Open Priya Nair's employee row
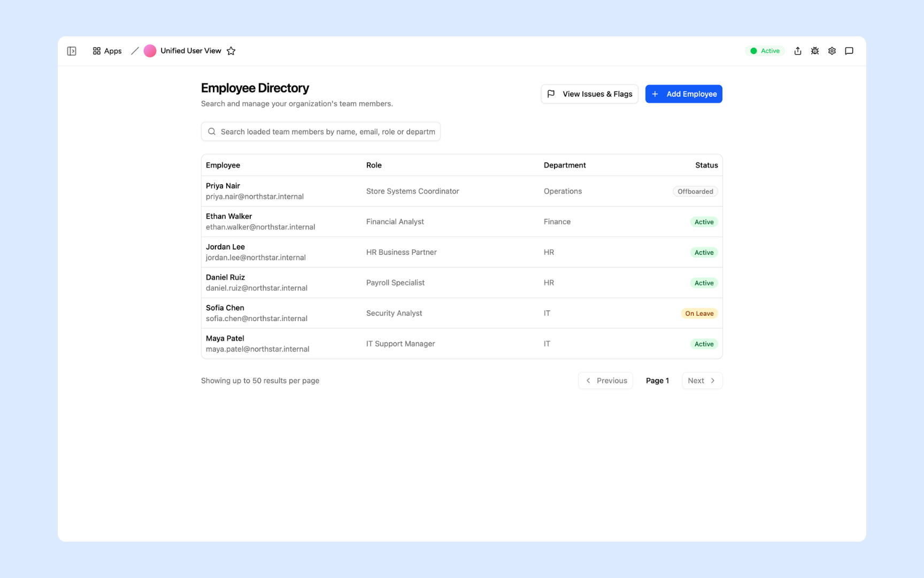Image resolution: width=924 pixels, height=578 pixels. coord(462,191)
